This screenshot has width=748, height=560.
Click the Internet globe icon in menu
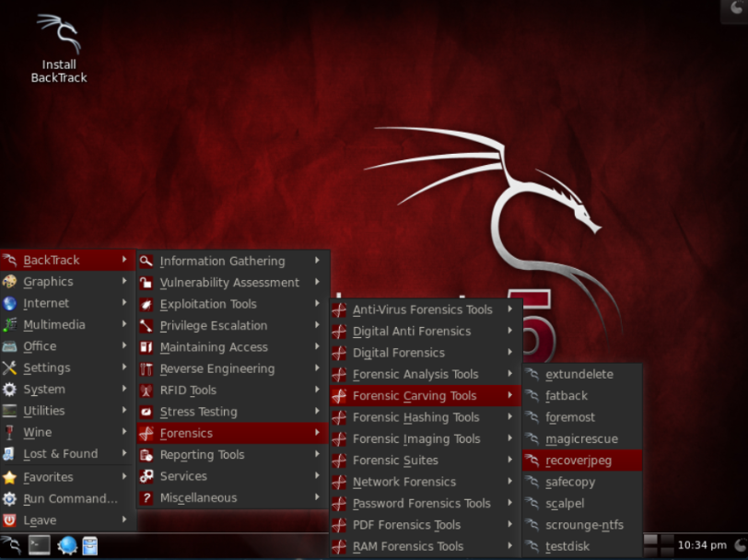tap(9, 303)
